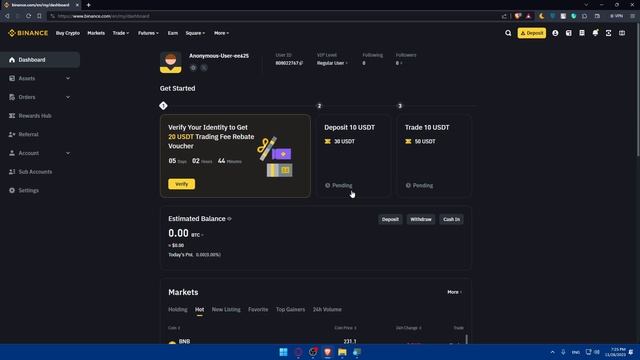640x360 pixels.
Task: Open the Windows Start menu
Action: 283,352
